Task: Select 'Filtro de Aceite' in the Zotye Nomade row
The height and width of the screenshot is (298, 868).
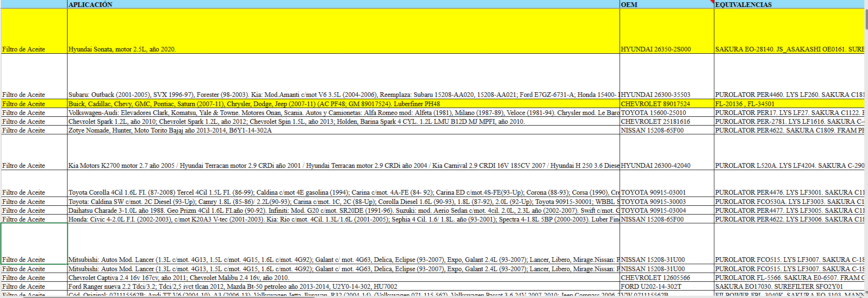Action: pos(34,130)
